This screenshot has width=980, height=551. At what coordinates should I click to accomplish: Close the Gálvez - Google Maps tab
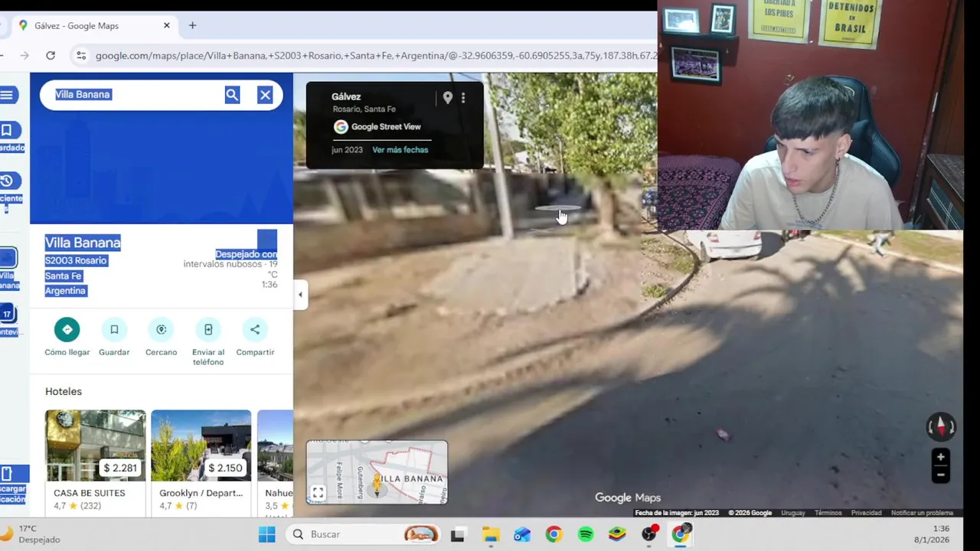[x=166, y=25]
